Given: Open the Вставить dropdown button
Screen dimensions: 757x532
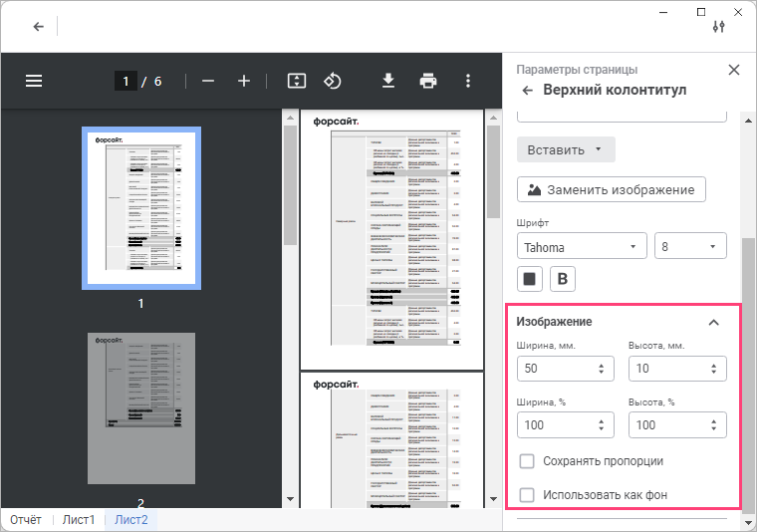Looking at the screenshot, I should tap(565, 150).
